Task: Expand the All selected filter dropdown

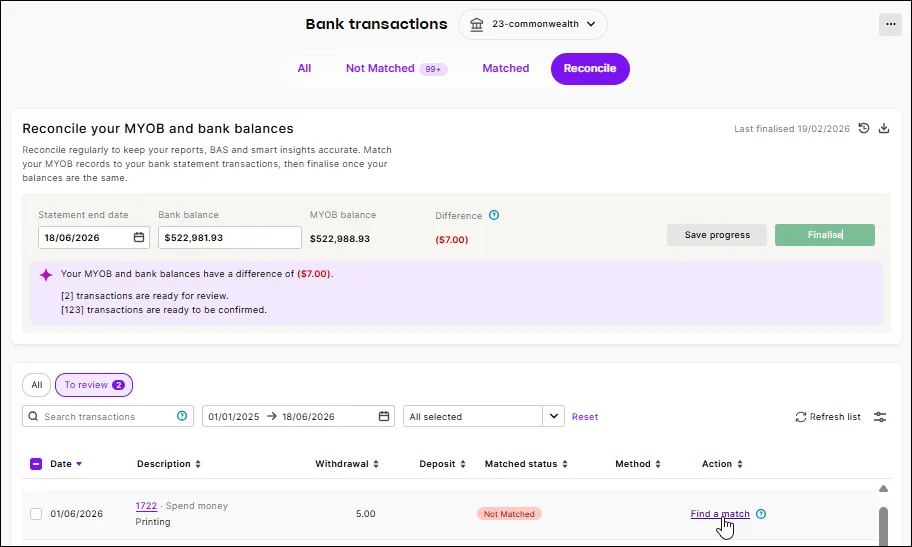Action: coord(553,416)
